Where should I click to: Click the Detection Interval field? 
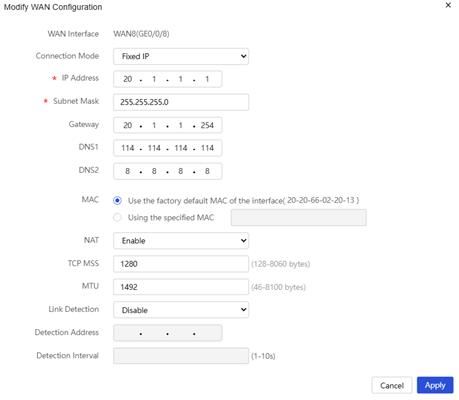point(181,356)
